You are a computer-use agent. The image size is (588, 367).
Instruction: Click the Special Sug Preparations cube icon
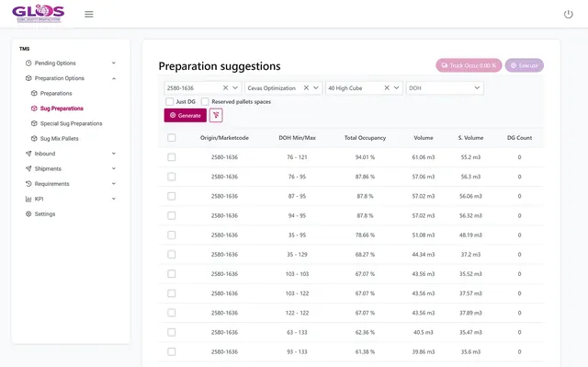34,123
